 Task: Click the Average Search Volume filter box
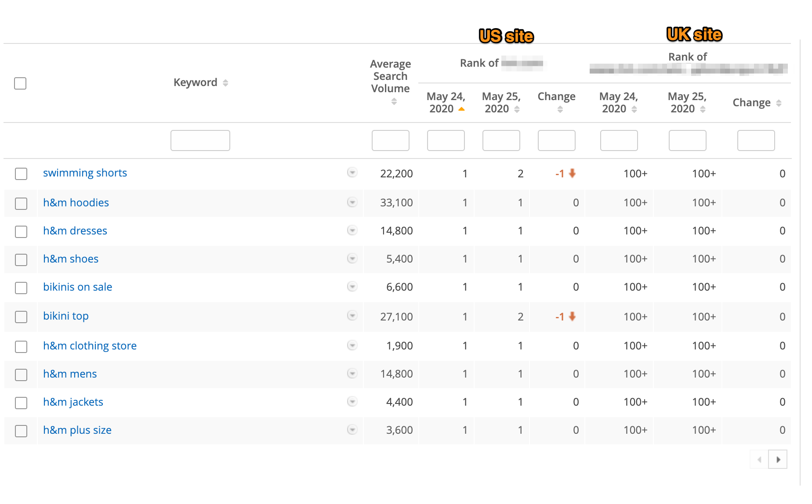[391, 140]
